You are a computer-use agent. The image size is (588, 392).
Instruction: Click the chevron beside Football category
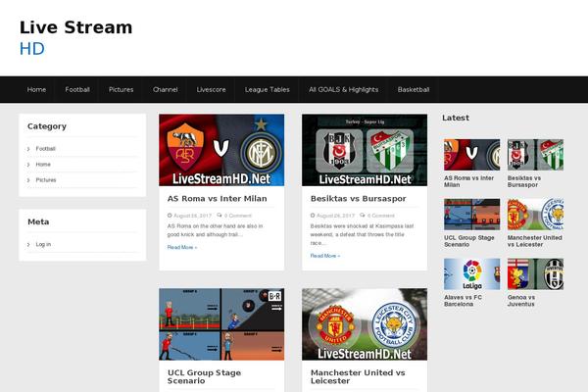tap(28, 149)
